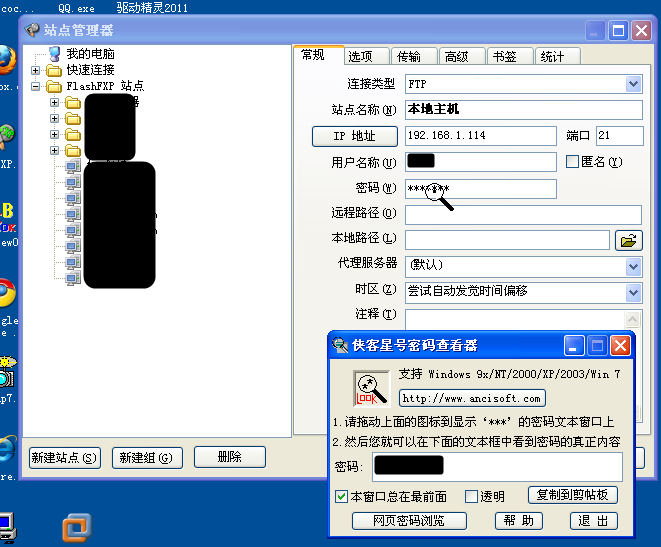Open the computer monitor desktop icon at bottom-left

[x=8, y=526]
